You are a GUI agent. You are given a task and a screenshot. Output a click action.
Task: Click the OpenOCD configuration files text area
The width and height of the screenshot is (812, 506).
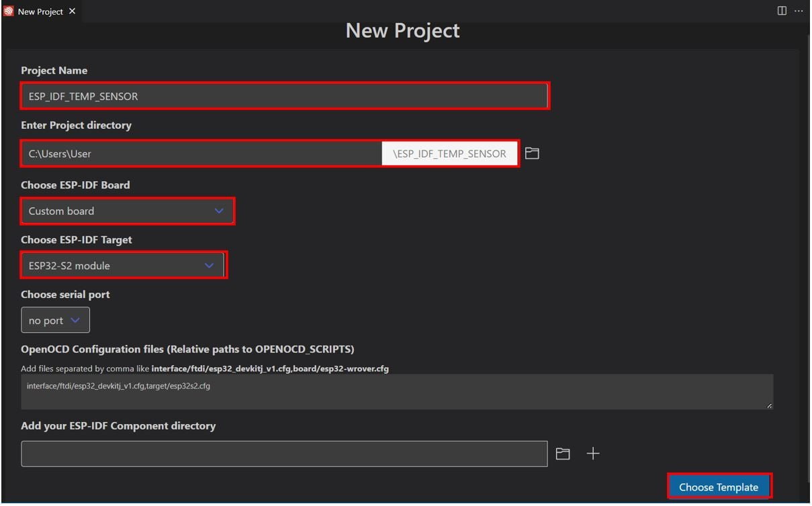click(x=396, y=392)
